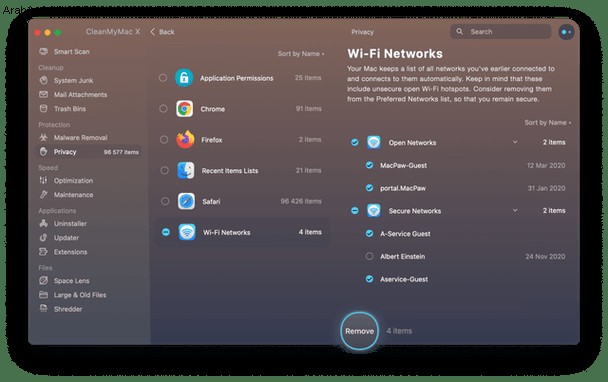This screenshot has height=382, width=608.
Task: Uncheck the A-Service Guest network
Action: (x=370, y=233)
